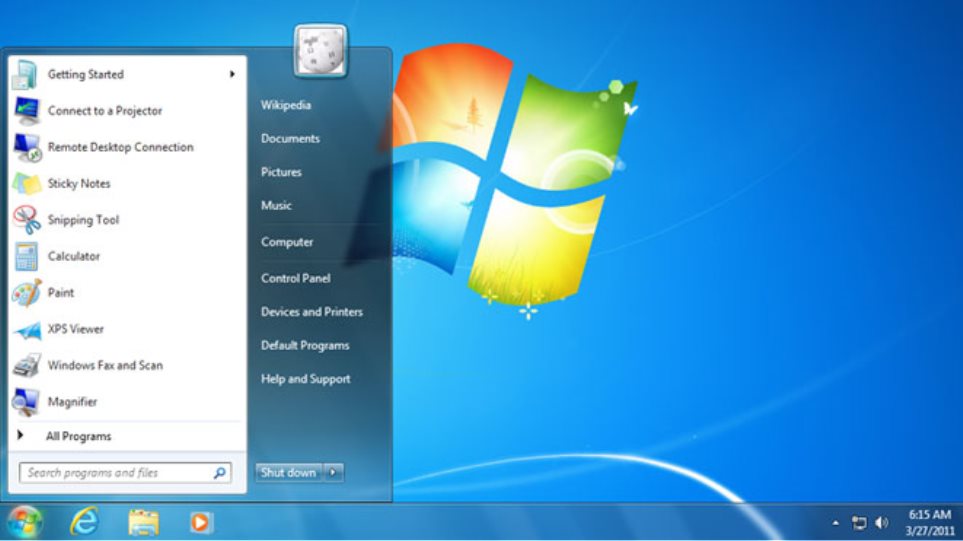The image size is (963, 541).
Task: Open the Shut down options arrow
Action: 333,472
